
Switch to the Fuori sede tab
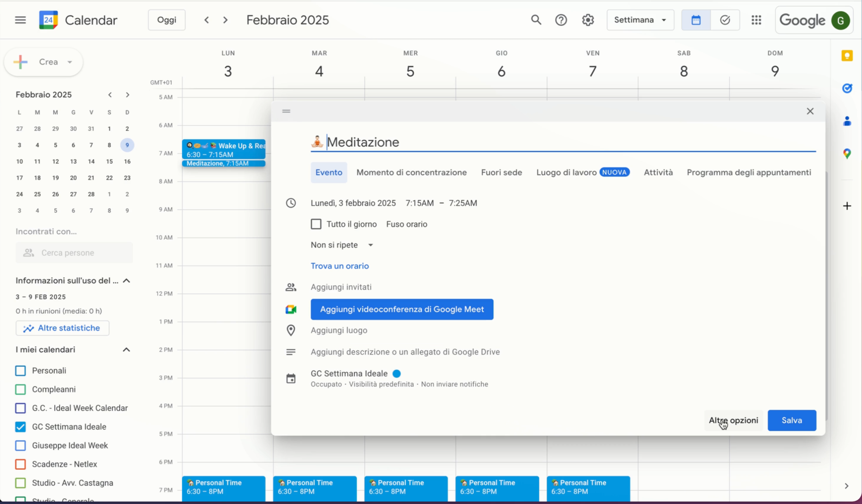coord(501,172)
